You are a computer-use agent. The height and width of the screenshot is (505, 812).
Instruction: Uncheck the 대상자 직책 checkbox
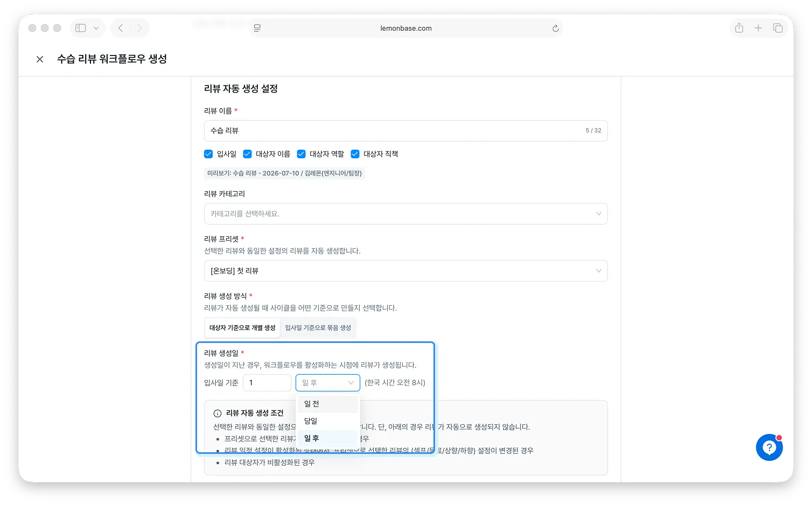tap(355, 154)
